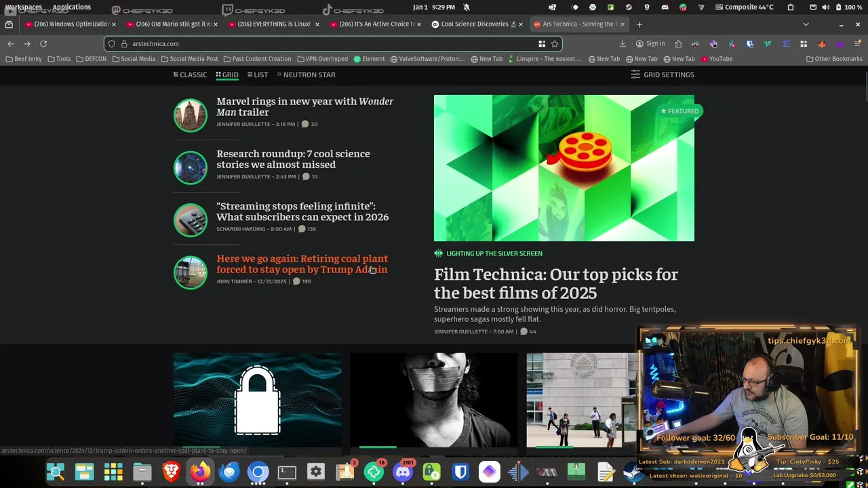Viewport: 868px width, 488px height.
Task: Open Film Technica top picks headline
Action: [555, 283]
